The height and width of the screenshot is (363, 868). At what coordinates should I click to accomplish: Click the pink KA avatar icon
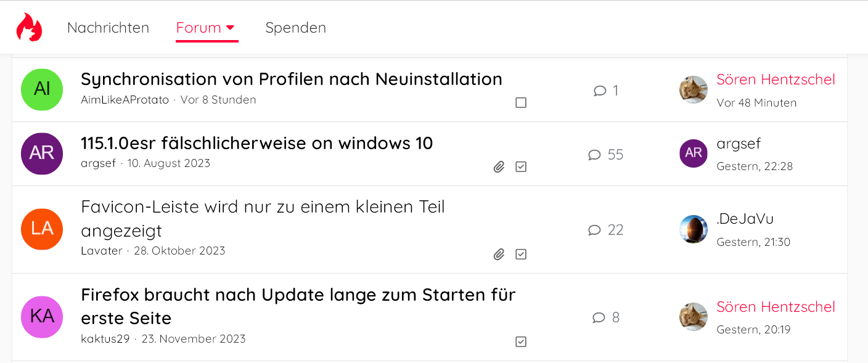point(42,317)
